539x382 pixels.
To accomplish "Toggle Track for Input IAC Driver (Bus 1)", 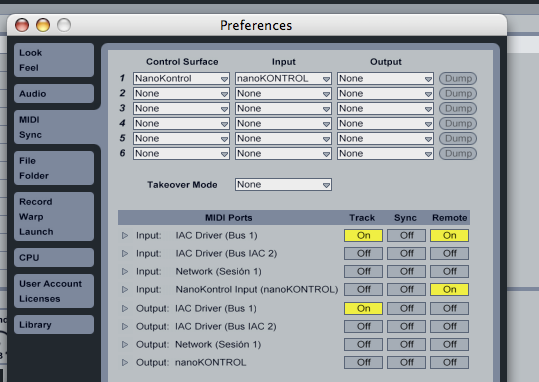I will tap(363, 236).
